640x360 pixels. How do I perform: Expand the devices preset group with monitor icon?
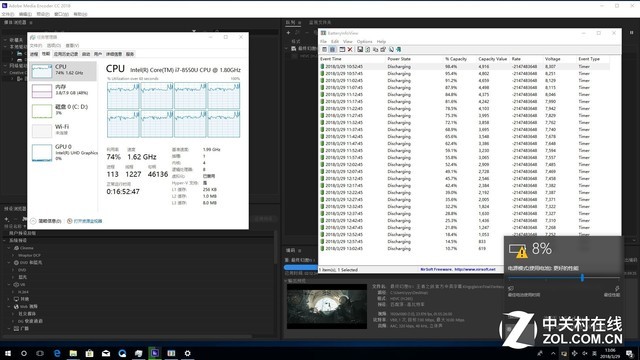[9, 299]
